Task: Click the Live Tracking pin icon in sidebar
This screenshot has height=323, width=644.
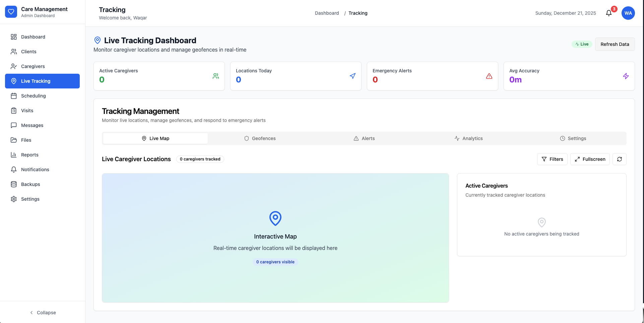Action: [x=13, y=81]
